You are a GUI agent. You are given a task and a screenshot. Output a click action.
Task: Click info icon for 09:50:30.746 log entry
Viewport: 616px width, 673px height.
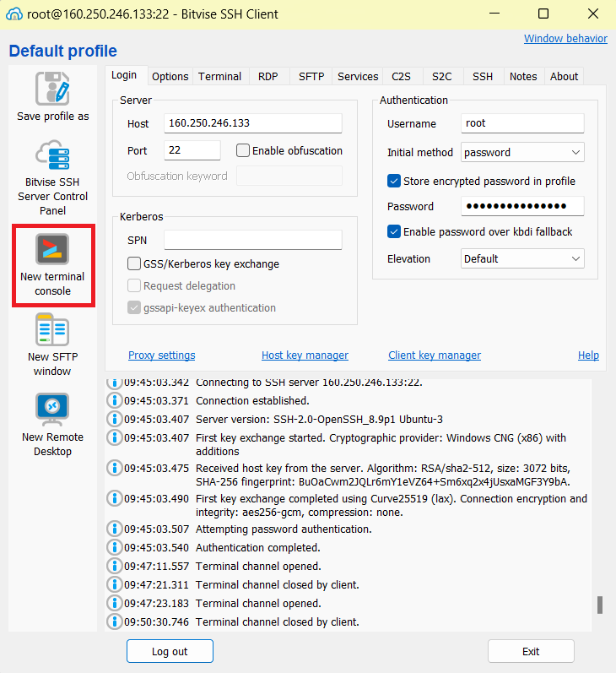coord(114,621)
